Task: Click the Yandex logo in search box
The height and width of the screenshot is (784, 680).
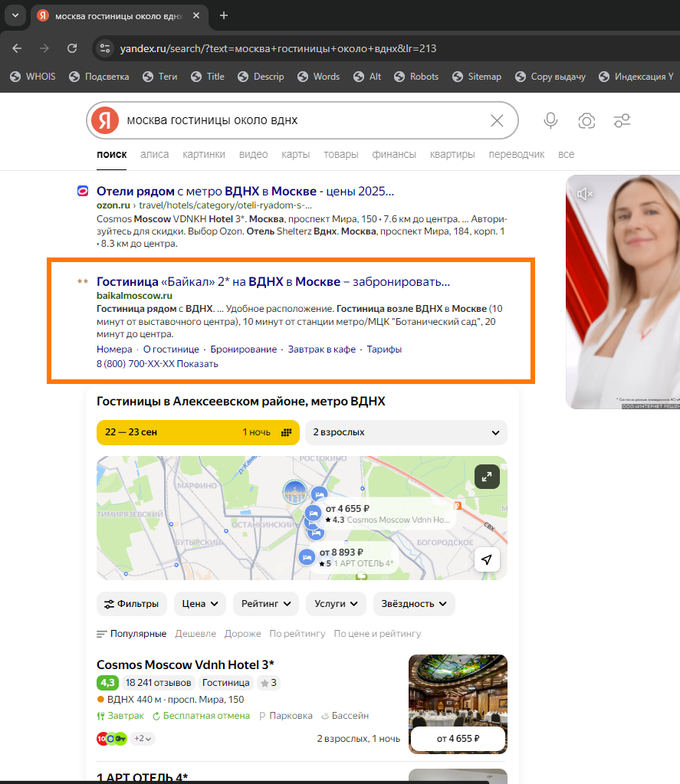Action: [105, 120]
